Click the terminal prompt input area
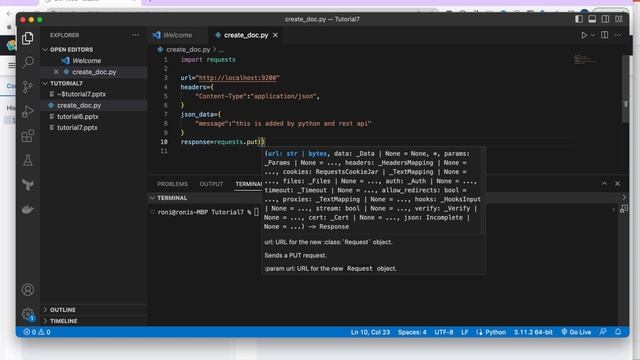 pyautogui.click(x=256, y=212)
